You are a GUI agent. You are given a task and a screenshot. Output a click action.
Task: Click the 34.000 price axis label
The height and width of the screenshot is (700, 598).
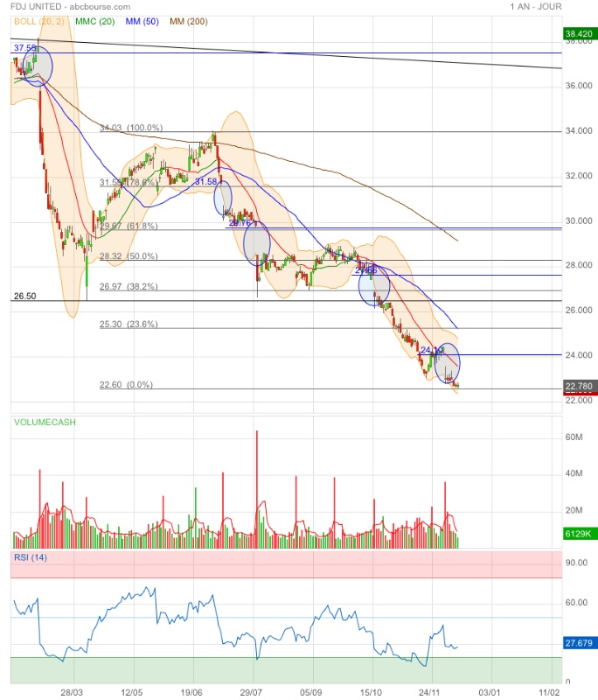tap(579, 130)
